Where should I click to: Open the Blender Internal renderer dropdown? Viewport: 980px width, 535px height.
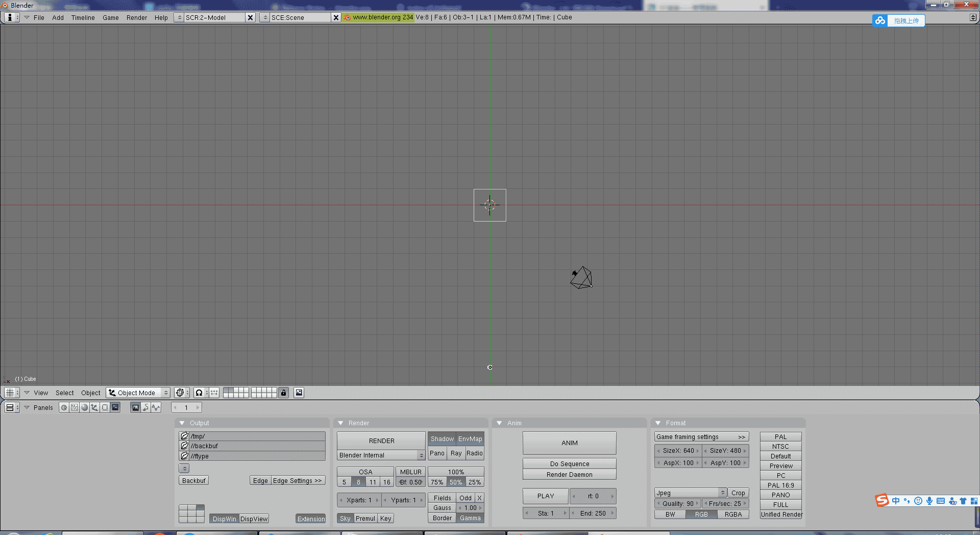click(x=381, y=455)
